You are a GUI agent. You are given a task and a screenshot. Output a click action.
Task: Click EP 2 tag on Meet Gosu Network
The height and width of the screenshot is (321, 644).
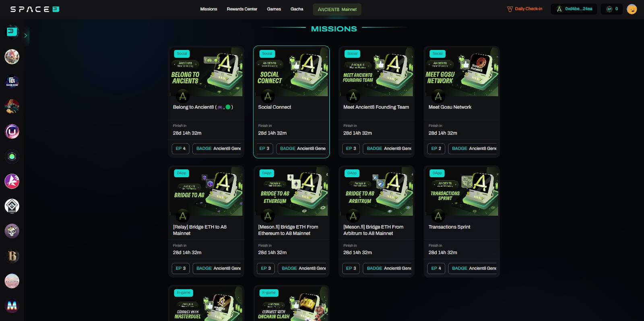click(x=436, y=149)
